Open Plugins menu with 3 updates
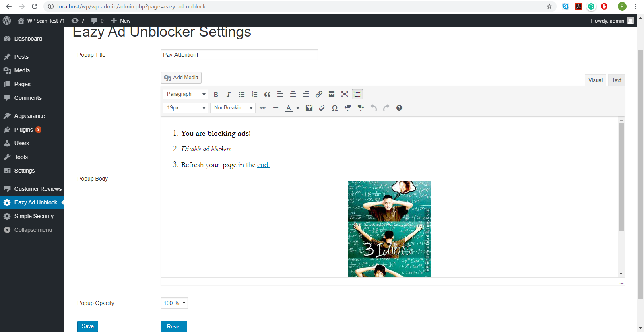The height and width of the screenshot is (332, 644). tap(32, 130)
